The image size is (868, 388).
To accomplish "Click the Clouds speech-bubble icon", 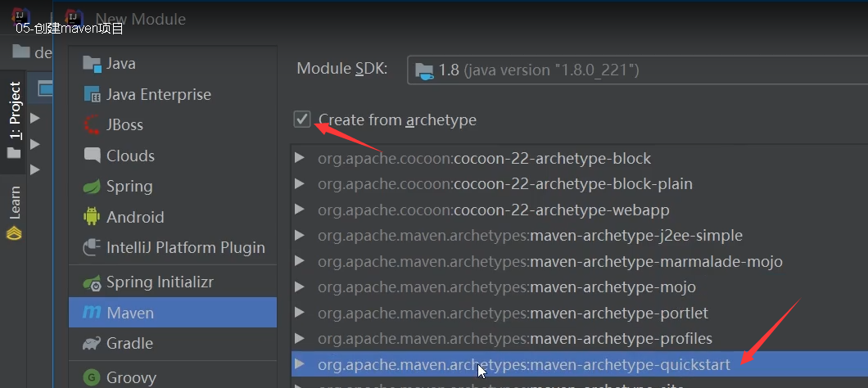I will 92,156.
